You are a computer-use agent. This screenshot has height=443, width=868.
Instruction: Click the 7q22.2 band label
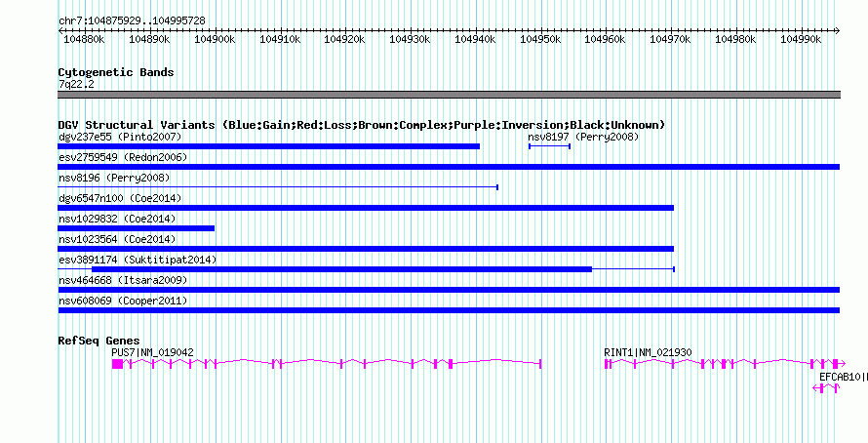tap(76, 84)
